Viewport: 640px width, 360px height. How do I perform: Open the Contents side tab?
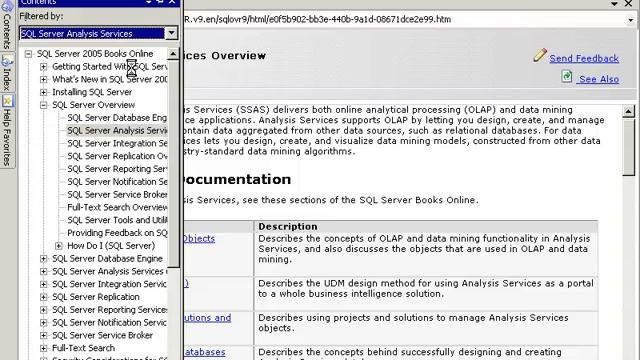[7, 25]
